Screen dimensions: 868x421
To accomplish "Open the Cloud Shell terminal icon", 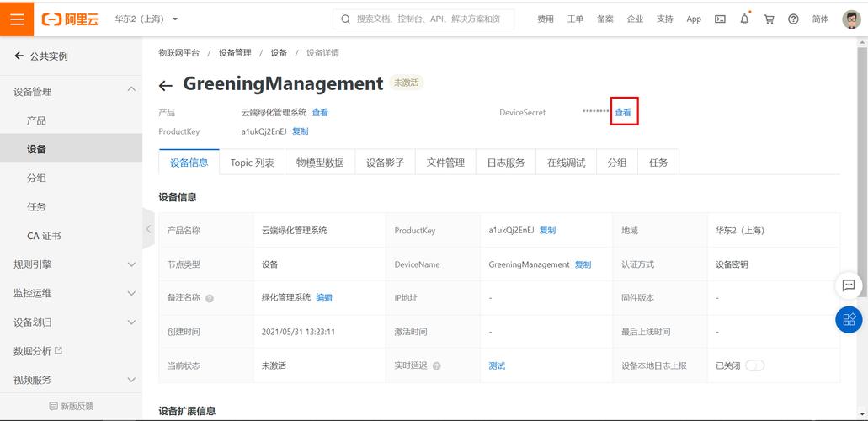I will coord(720,19).
